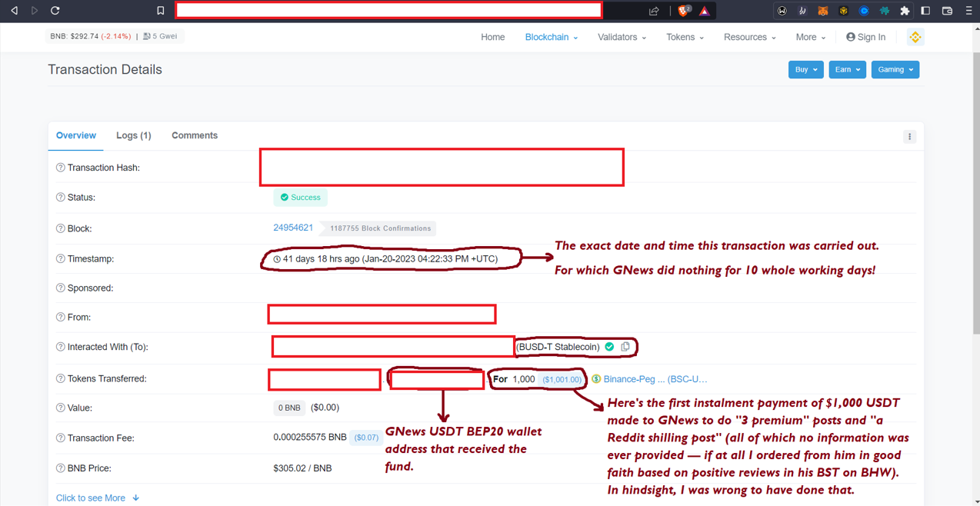Open the Binance-Peg (BSC-U... token link
Viewport: 980px width, 506px height.
click(x=655, y=379)
